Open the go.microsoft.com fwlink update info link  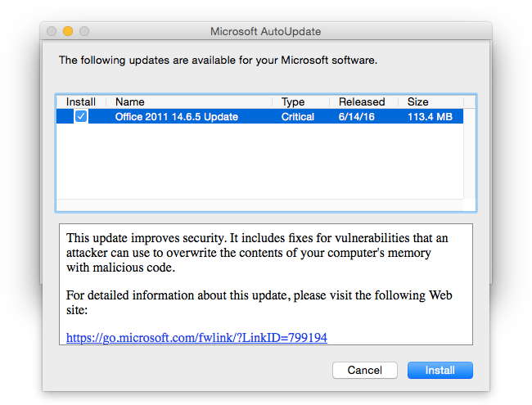[x=196, y=337]
